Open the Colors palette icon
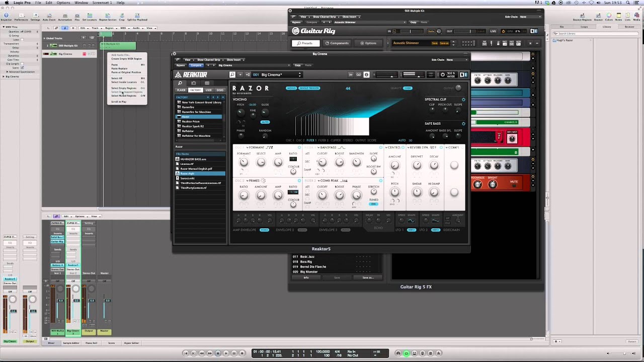 click(609, 16)
